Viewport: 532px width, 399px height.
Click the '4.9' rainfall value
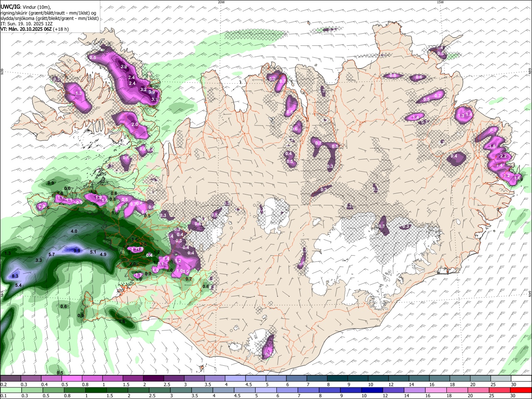point(103,254)
